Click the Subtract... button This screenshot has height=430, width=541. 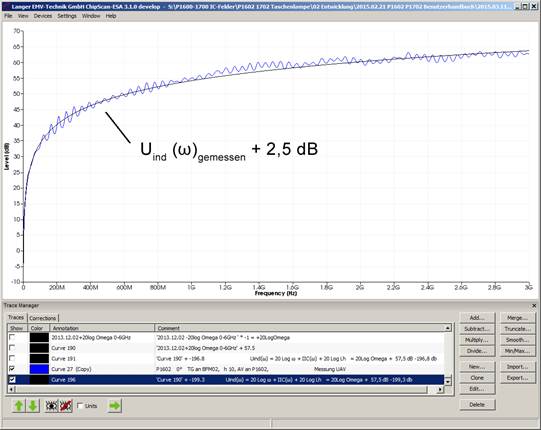coord(477,329)
